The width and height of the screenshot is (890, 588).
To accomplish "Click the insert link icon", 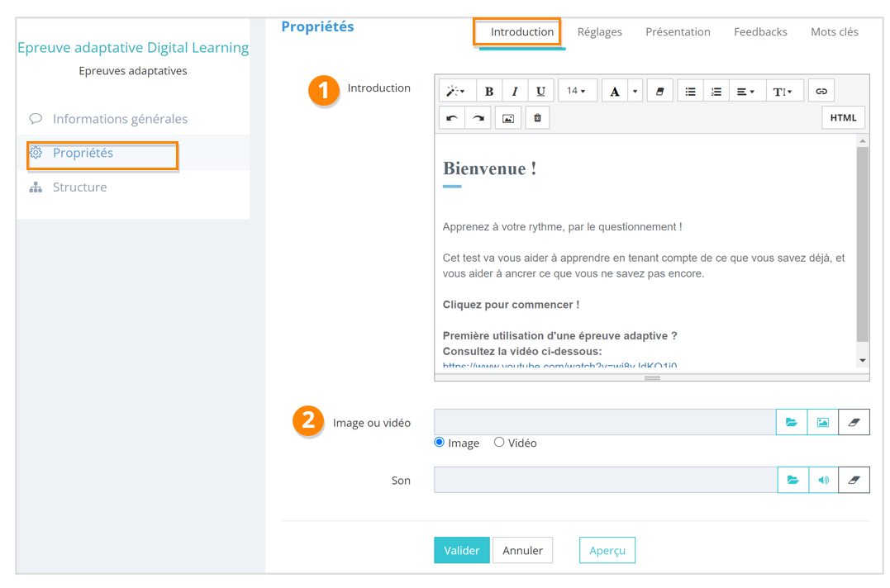I will tap(821, 91).
